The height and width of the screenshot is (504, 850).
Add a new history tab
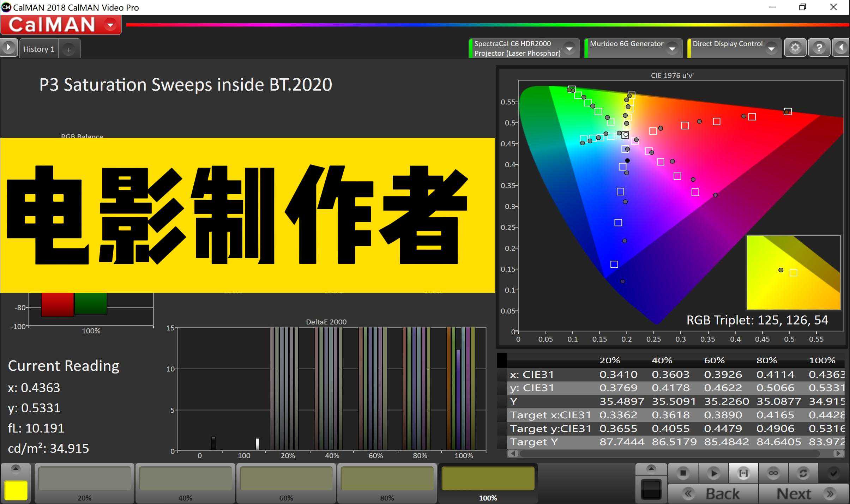pyautogui.click(x=69, y=50)
